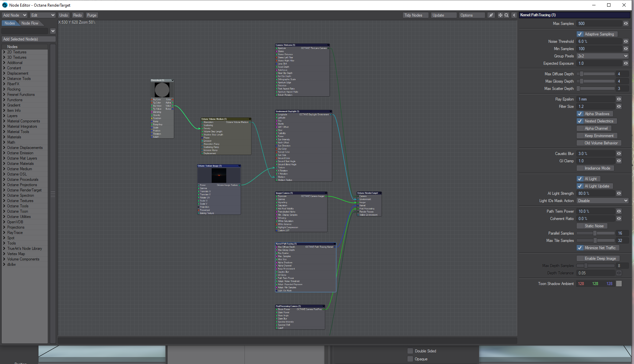Viewport: 634px width, 364px height.
Task: Toggle the Nested Dielectrics checkbox
Action: point(580,121)
